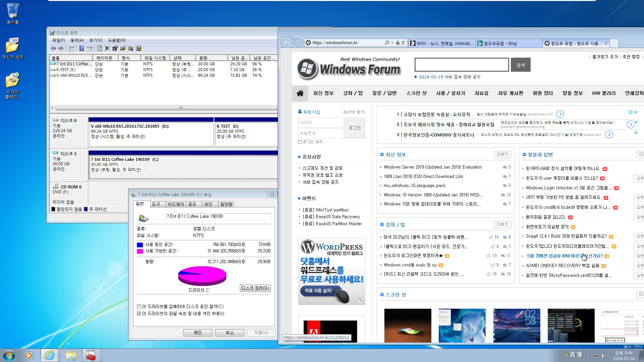The height and width of the screenshot is (362, 644).
Task: Click the volume speaker icon in system tray
Action: tap(604, 356)
